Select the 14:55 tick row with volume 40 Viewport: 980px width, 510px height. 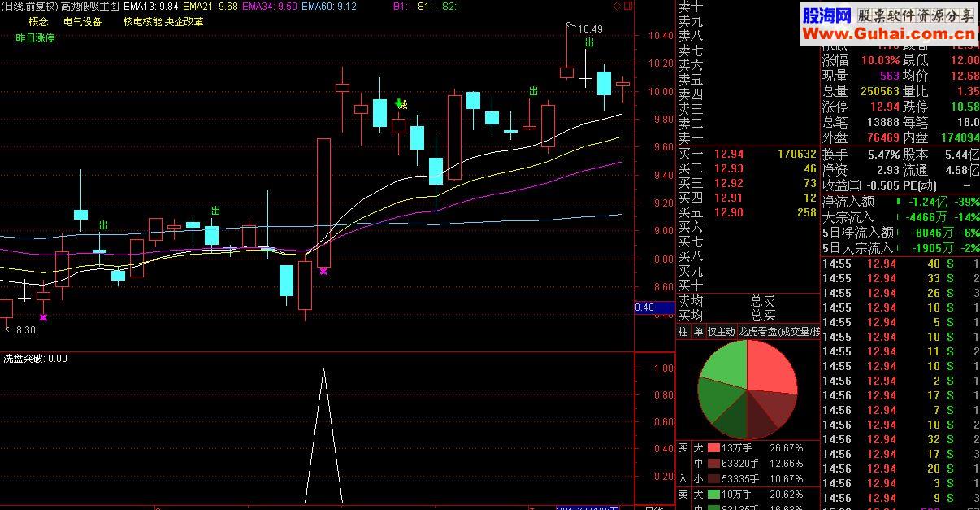point(901,264)
